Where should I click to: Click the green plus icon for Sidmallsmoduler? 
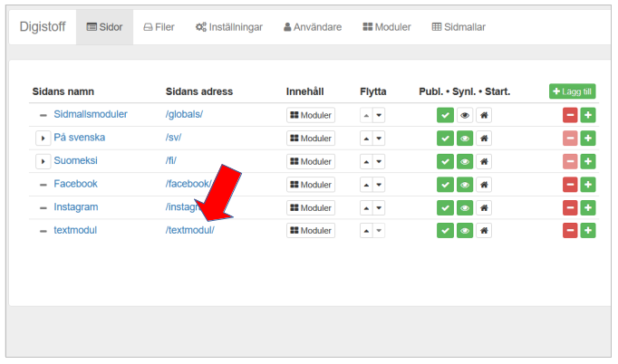pyautogui.click(x=587, y=115)
